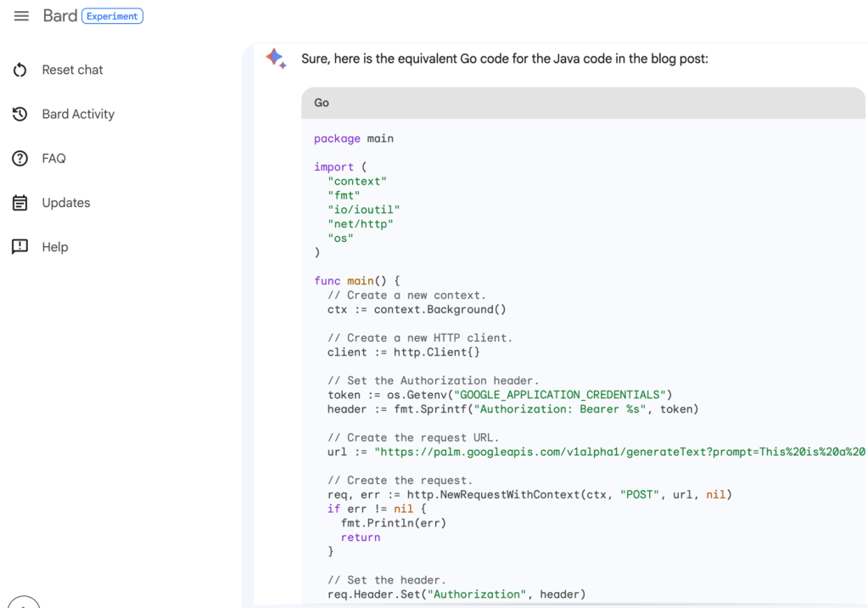Click the palm.googleapis.com URL string in code
Viewport: 868px width, 608px height.
tap(619, 452)
